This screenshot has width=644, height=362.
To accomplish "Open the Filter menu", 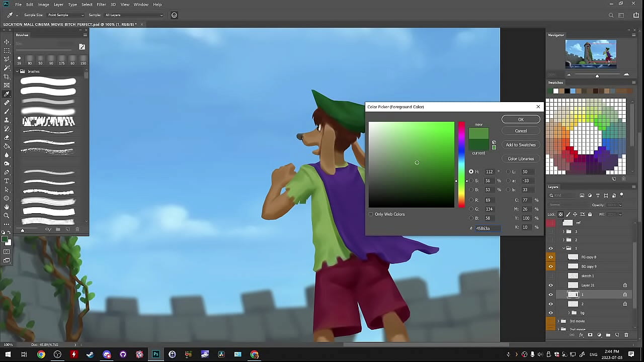I will click(x=101, y=5).
